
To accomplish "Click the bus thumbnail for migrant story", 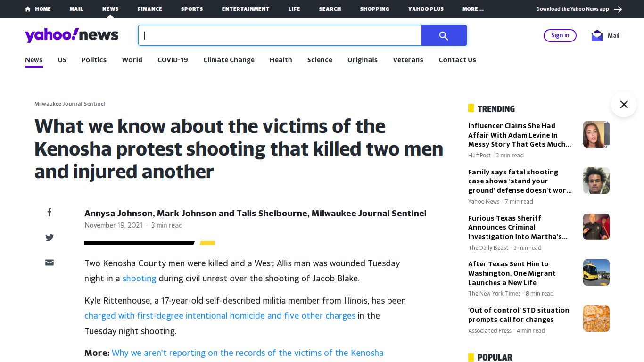I will [596, 272].
